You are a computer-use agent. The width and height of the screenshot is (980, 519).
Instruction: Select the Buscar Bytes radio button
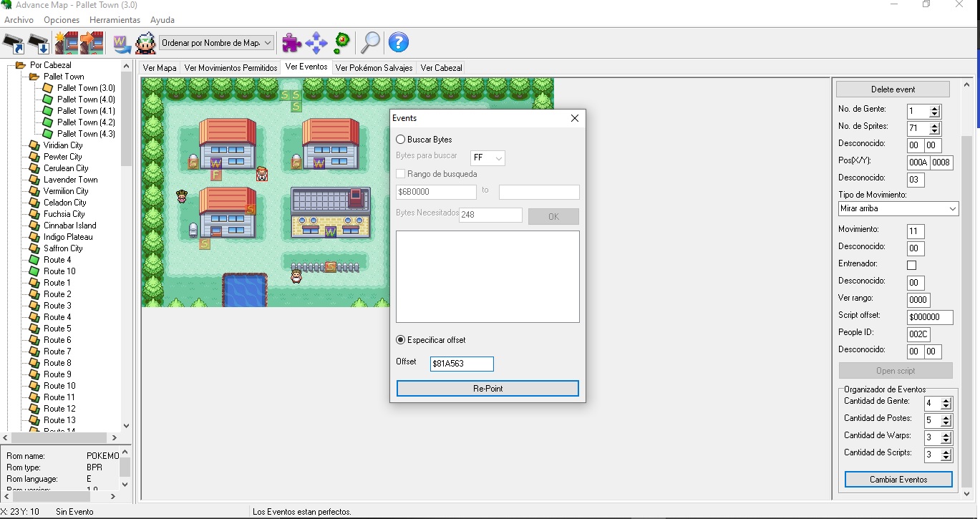(x=401, y=140)
